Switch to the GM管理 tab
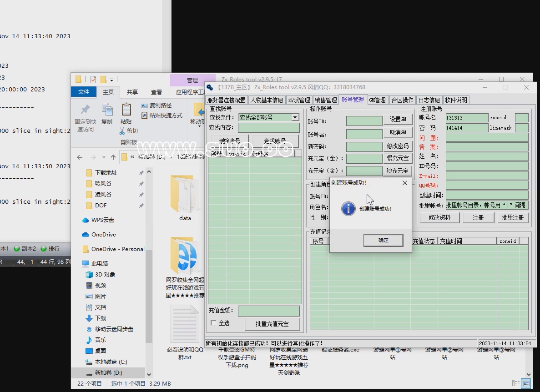 click(x=377, y=100)
